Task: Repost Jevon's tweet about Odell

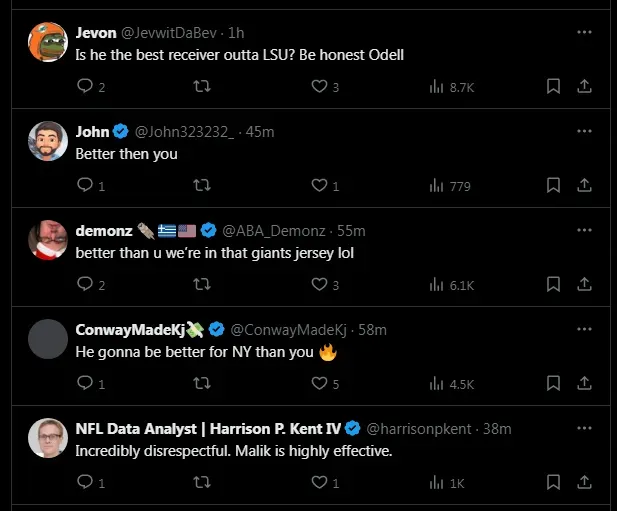Action: [201, 87]
